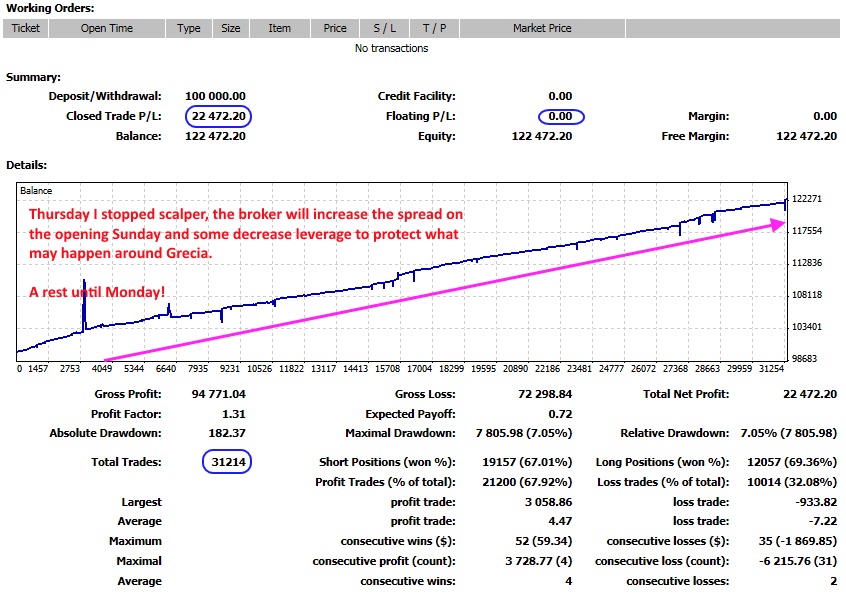Click the Expected Payoff value 0.72

tap(560, 414)
